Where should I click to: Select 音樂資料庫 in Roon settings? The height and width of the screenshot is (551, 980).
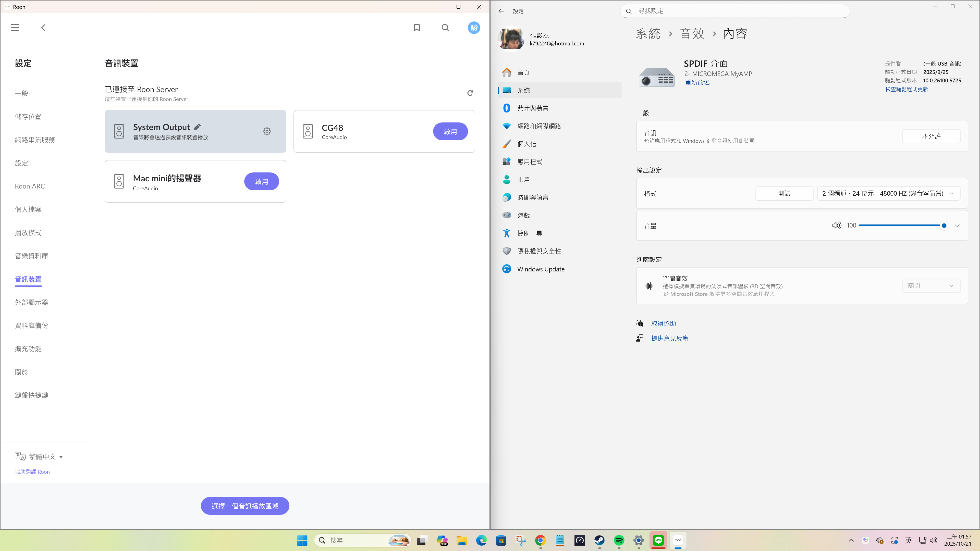pyautogui.click(x=32, y=256)
